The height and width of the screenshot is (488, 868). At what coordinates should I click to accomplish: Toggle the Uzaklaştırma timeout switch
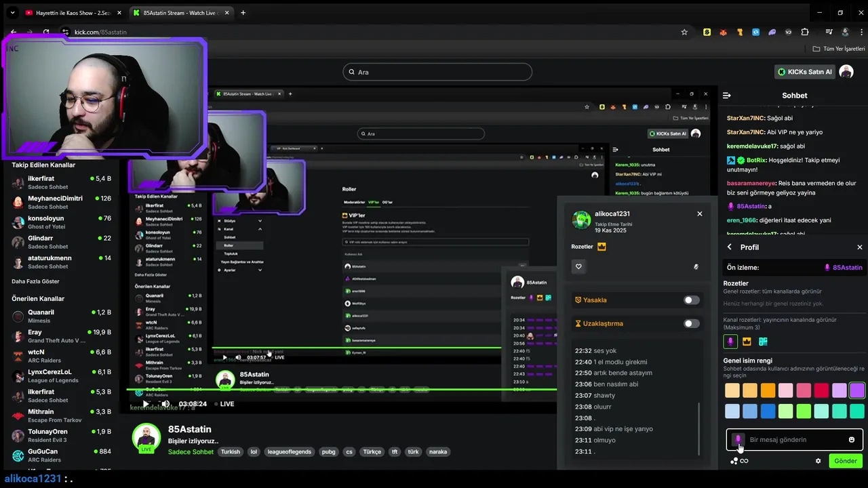tap(691, 324)
